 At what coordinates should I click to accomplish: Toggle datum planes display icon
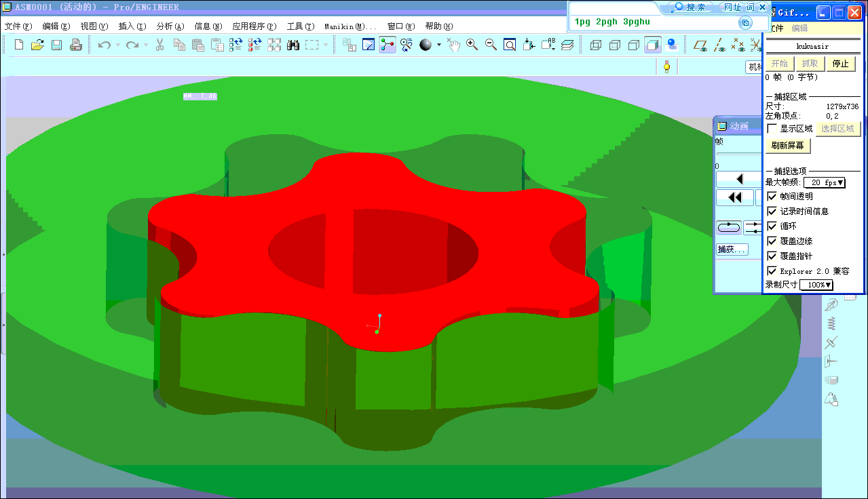tap(700, 45)
